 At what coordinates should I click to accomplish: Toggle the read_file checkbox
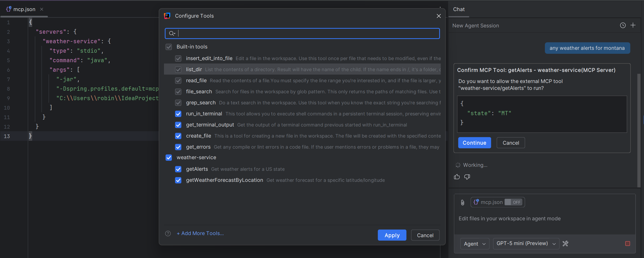[x=178, y=81]
